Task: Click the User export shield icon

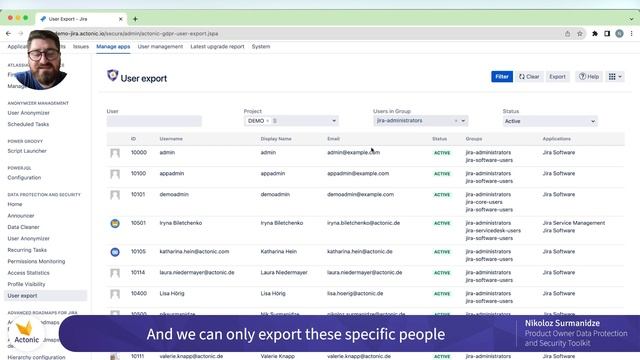Action: coord(113,76)
